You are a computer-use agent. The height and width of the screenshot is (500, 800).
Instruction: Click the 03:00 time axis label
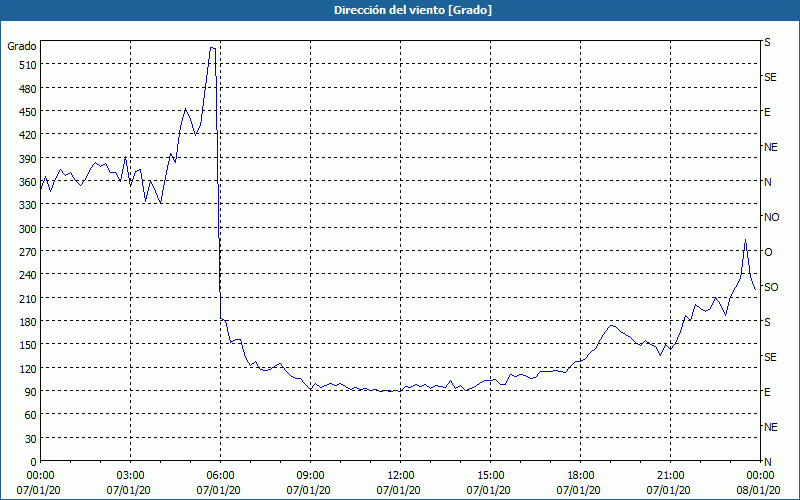[130, 476]
